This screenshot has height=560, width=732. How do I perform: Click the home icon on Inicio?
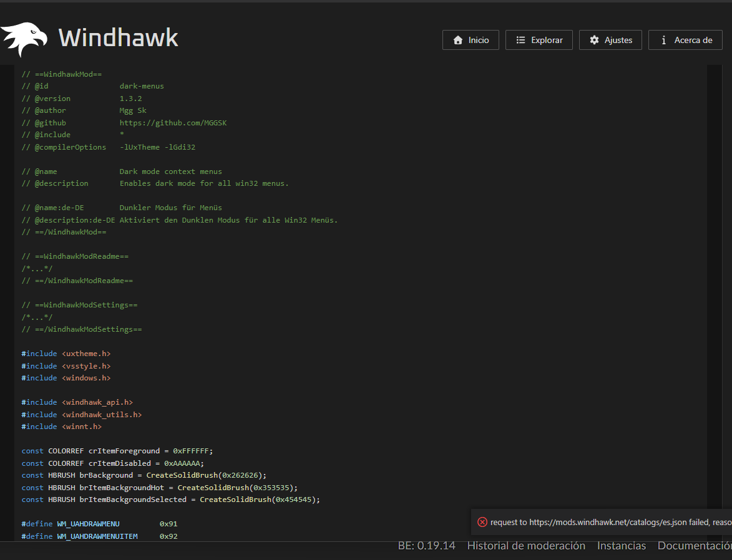click(458, 40)
